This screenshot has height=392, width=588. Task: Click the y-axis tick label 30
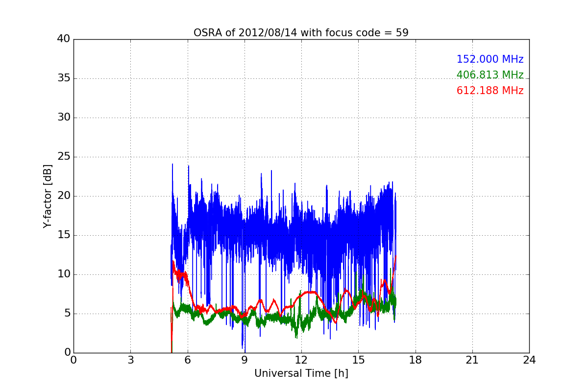point(64,118)
